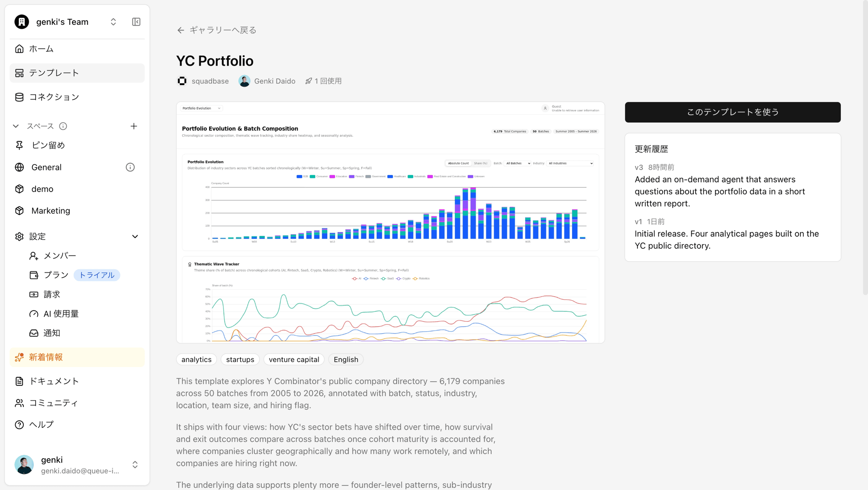
Task: Click info icon beside General
Action: pos(130,167)
